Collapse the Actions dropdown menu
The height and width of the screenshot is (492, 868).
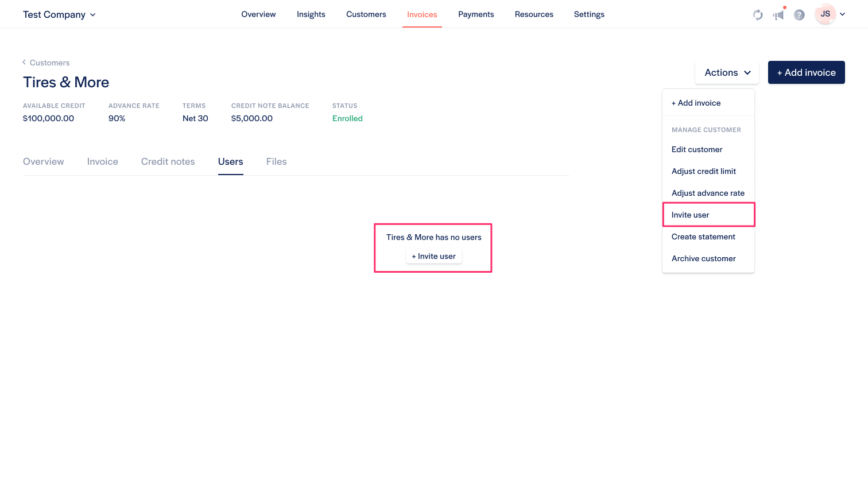[x=727, y=72]
